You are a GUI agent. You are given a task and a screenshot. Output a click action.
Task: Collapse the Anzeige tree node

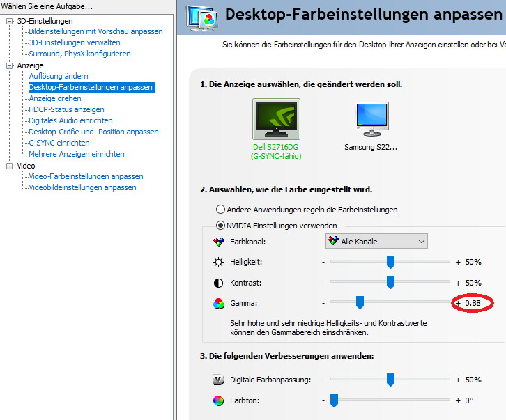click(x=9, y=65)
